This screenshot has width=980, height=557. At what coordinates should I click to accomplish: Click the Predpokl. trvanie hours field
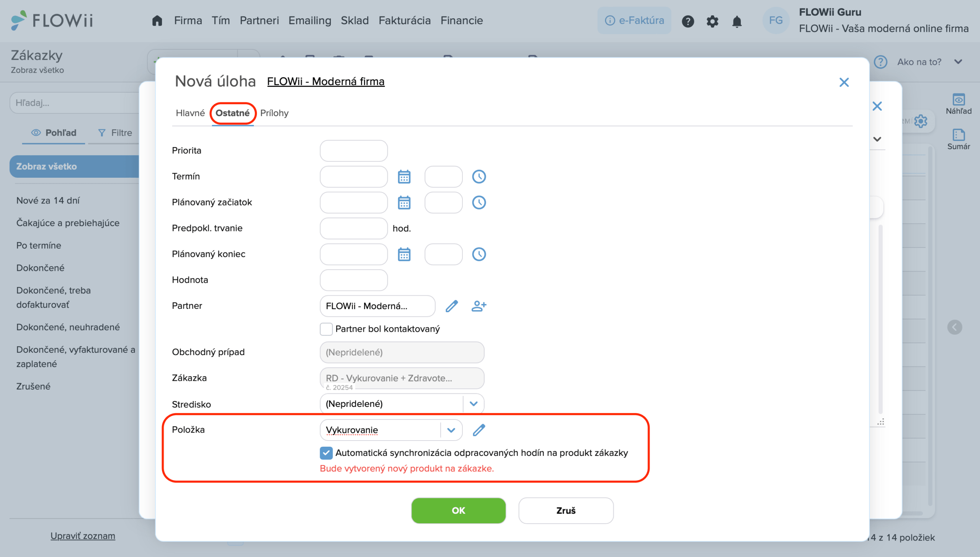tap(353, 228)
